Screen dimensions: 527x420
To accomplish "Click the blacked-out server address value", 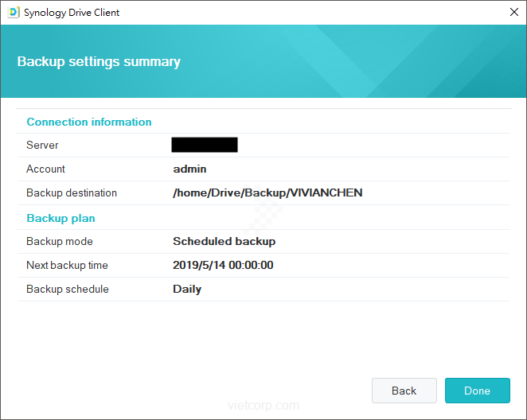I will pyautogui.click(x=205, y=145).
